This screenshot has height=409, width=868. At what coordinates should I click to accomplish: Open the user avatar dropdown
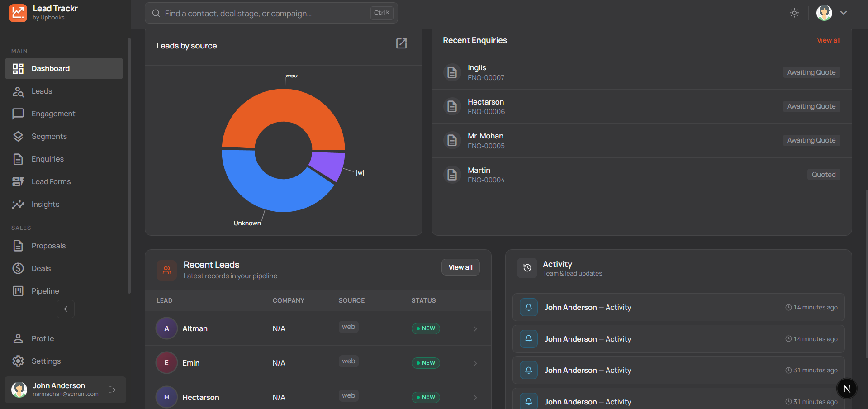824,13
